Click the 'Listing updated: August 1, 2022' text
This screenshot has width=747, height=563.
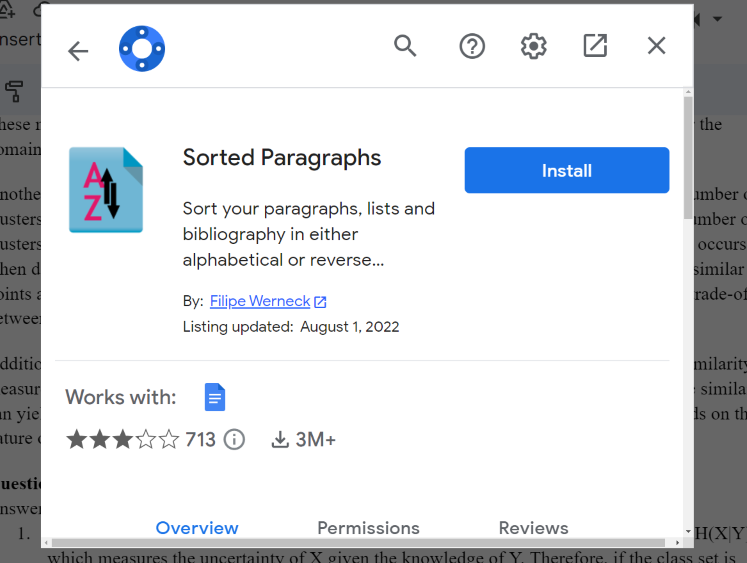[x=291, y=327]
